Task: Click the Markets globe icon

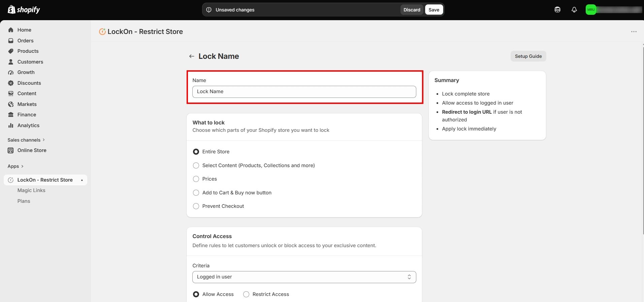Action: [11, 104]
